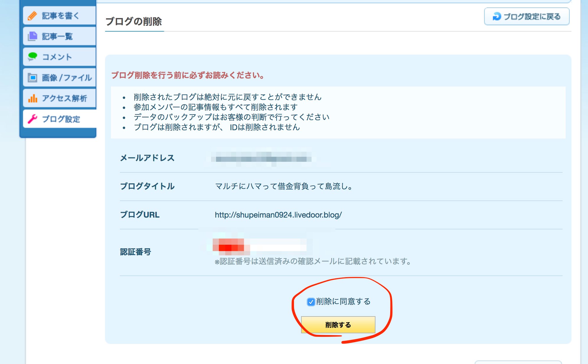Open the 記事を書く sidebar menu item
Screen dimensions: 588x364
60,16
